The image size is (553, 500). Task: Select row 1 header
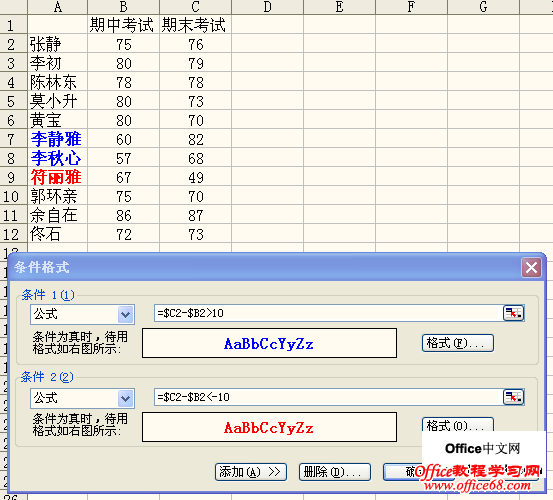[x=13, y=24]
